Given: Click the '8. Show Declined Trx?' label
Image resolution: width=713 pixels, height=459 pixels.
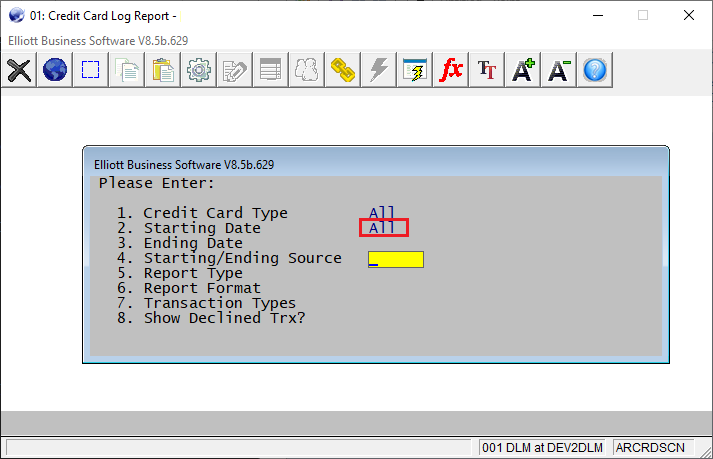Looking at the screenshot, I should [211, 318].
